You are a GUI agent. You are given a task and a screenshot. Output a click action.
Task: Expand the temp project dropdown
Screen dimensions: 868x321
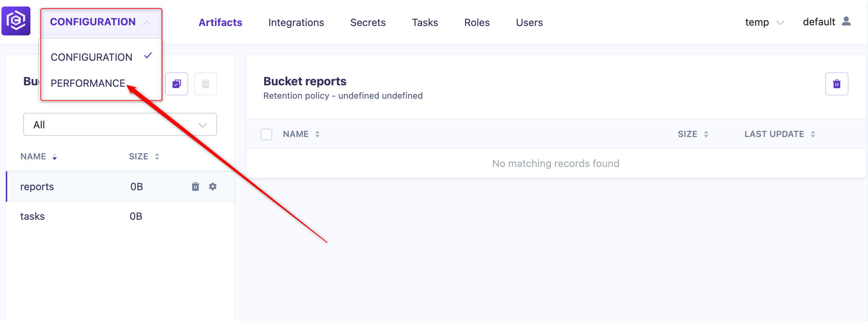pos(764,22)
